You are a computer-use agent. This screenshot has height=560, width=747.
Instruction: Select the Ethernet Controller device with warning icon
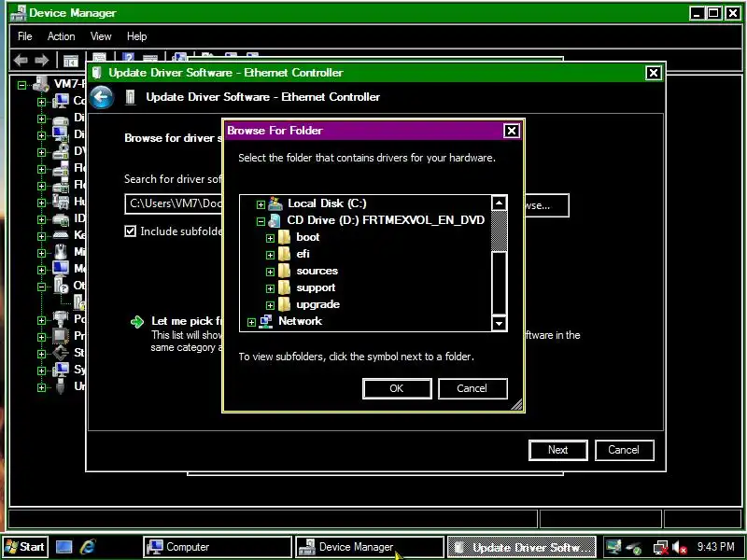79,301
